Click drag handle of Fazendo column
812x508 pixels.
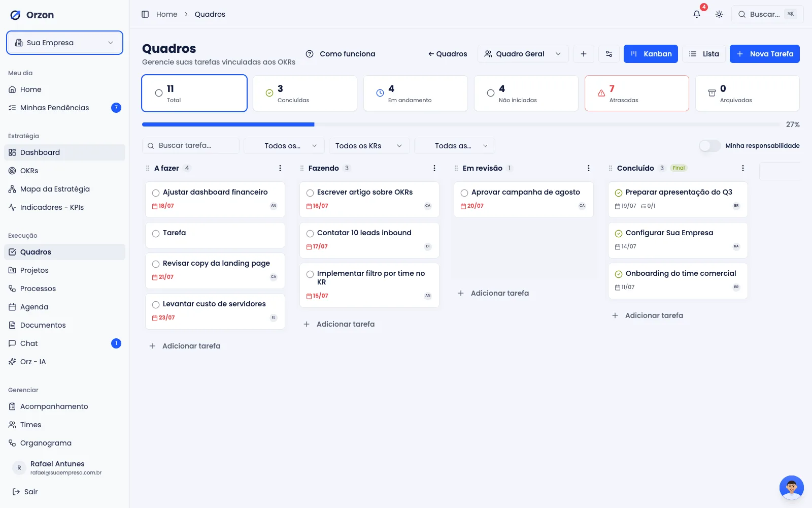click(x=302, y=168)
